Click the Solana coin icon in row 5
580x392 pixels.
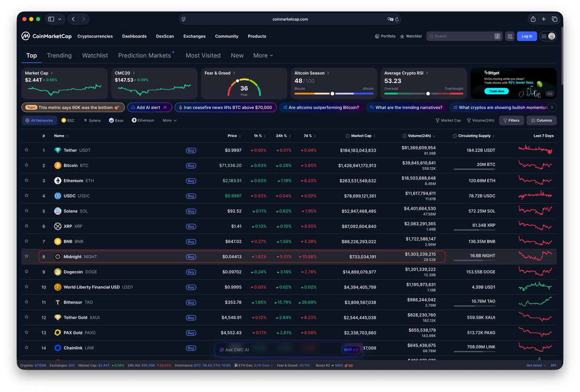click(58, 211)
